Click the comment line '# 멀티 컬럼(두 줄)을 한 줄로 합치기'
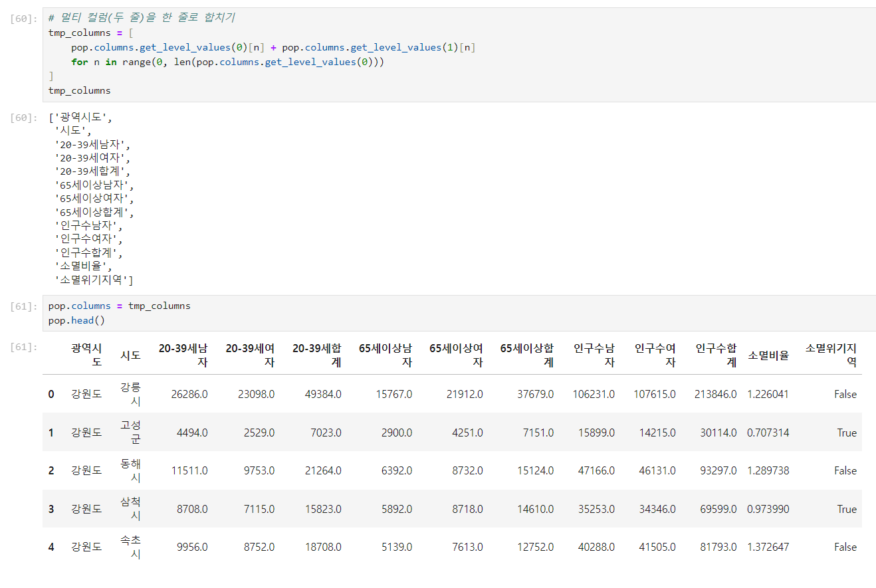The image size is (876, 588). pyautogui.click(x=142, y=18)
